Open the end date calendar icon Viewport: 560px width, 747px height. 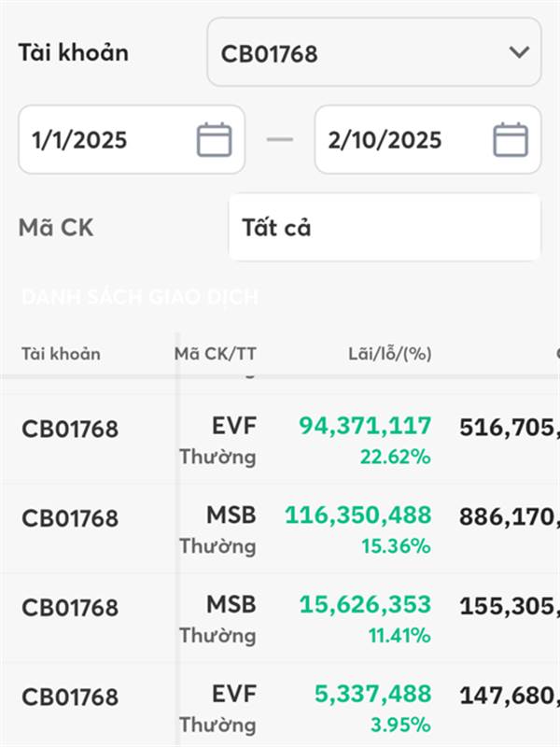click(511, 140)
